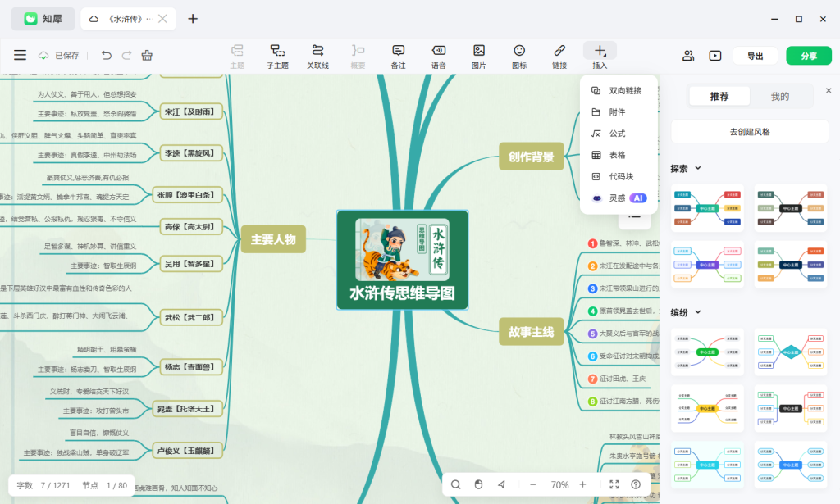Select the 晁盖【托塔天王】 node

point(186,409)
